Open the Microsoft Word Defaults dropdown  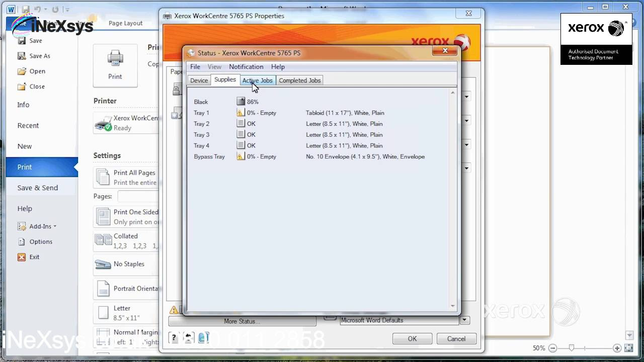[464, 320]
